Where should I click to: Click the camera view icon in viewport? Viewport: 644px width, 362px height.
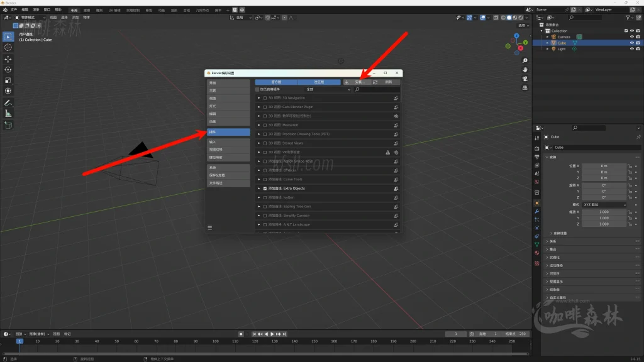525,79
